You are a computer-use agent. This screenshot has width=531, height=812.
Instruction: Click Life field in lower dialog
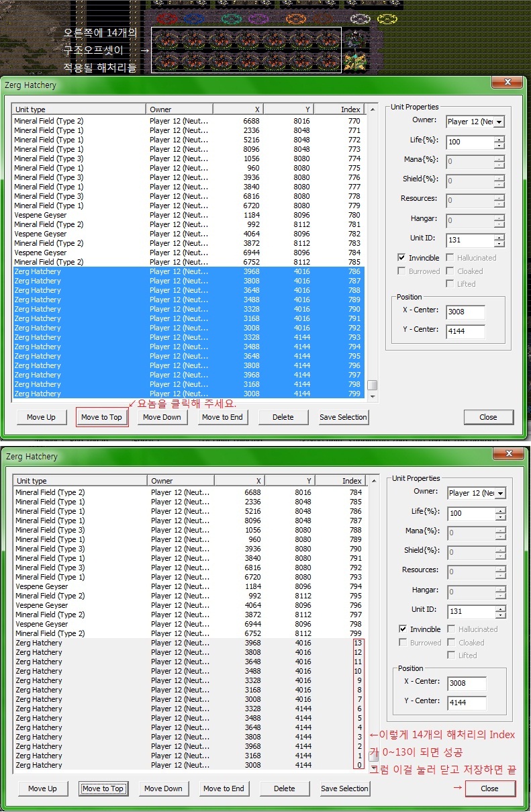[x=471, y=513]
